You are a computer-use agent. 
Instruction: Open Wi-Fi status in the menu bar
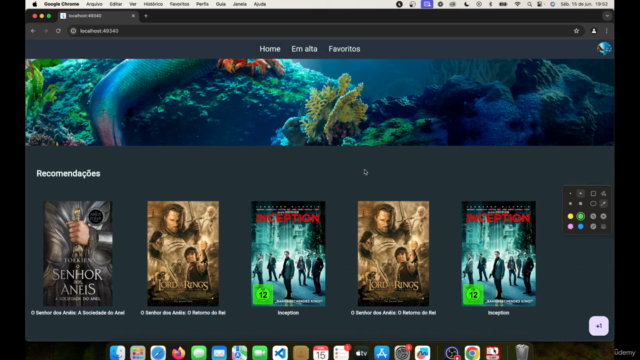pos(517,4)
